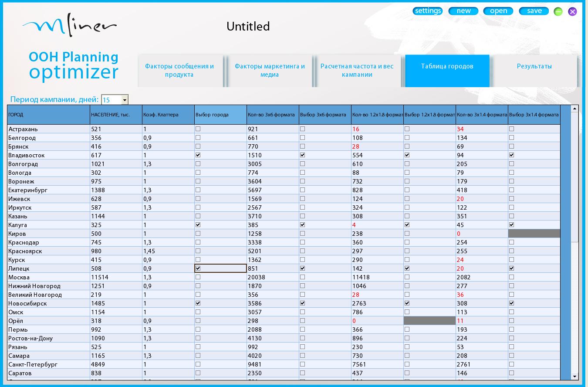Image resolution: width=588 pixels, height=387 pixels.
Task: Click the 'Untitled' project title
Action: (248, 27)
